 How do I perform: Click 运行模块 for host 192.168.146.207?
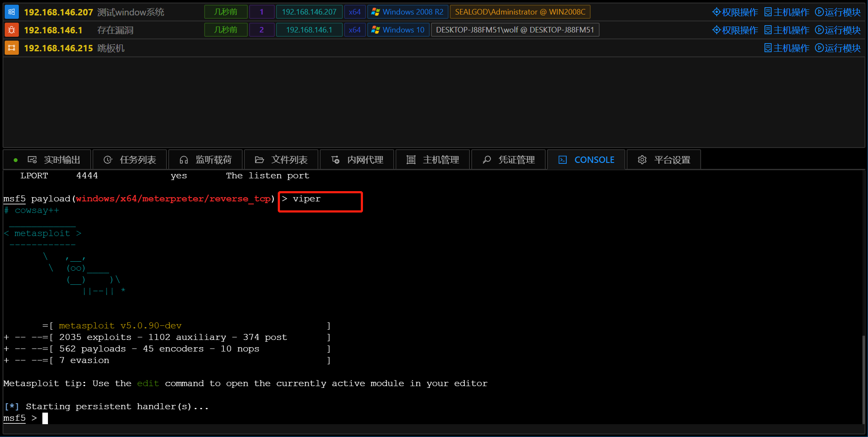click(x=838, y=12)
